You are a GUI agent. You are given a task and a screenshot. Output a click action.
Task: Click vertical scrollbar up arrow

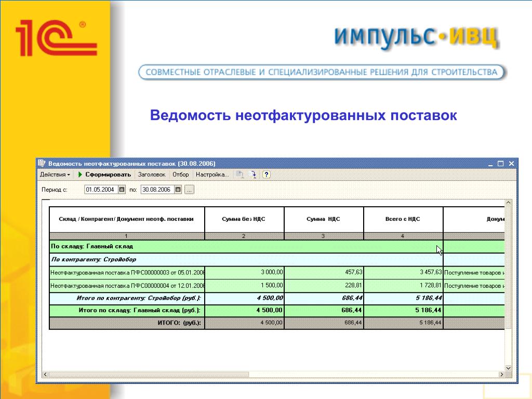508,203
